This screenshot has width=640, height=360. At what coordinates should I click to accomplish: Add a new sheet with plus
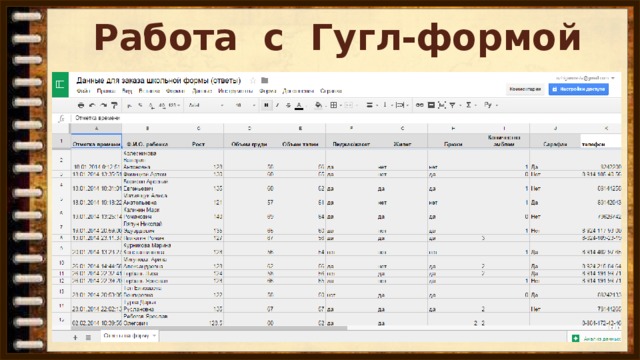pyautogui.click(x=75, y=337)
